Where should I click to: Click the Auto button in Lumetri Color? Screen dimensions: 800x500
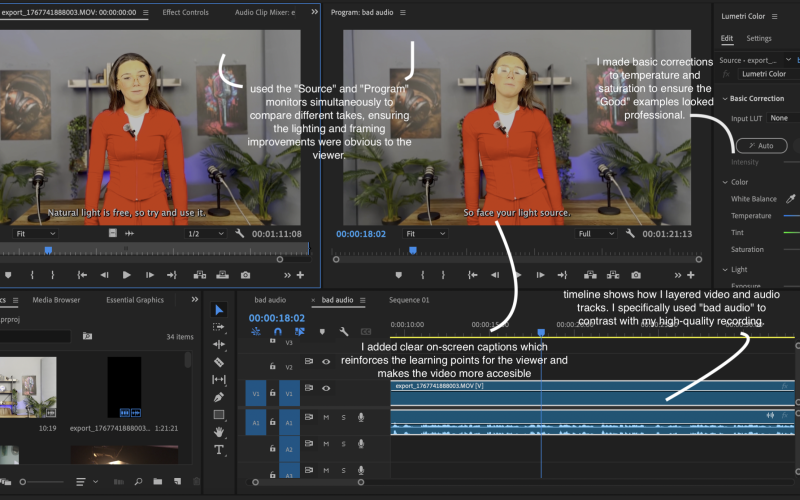tap(761, 145)
